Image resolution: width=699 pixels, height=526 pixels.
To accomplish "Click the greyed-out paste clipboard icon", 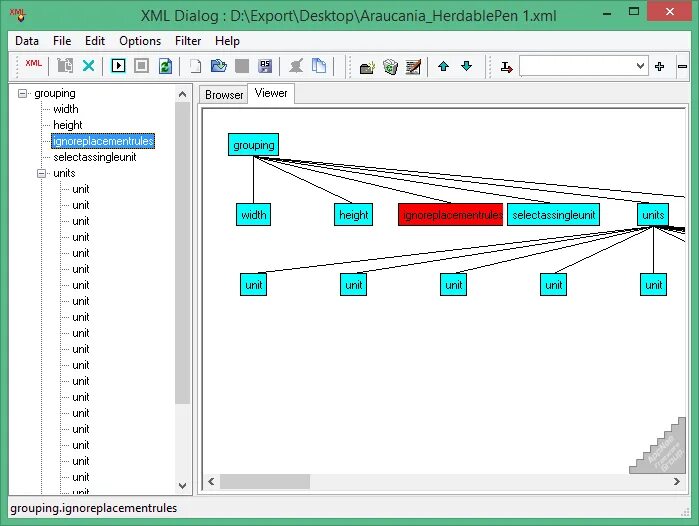I will click(65, 66).
